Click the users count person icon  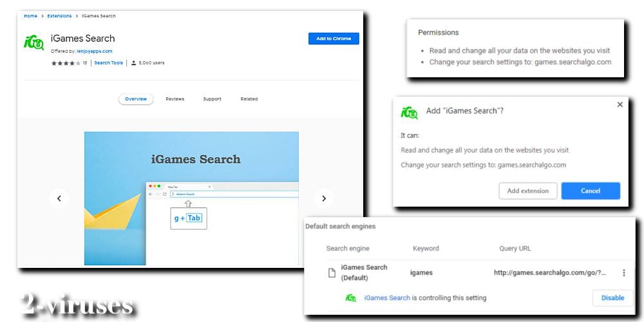pos(133,63)
